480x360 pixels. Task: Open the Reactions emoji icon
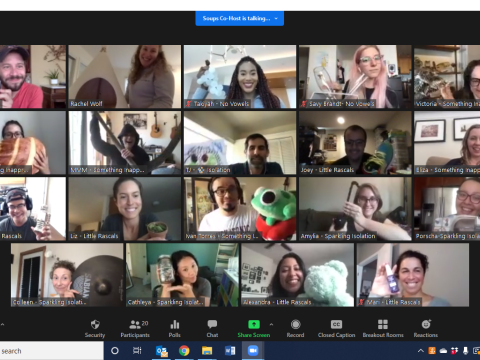pos(426,324)
